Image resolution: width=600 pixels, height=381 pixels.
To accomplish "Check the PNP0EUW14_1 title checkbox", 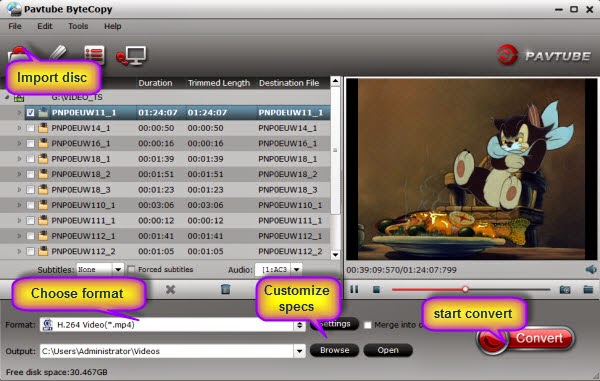I will [31, 128].
